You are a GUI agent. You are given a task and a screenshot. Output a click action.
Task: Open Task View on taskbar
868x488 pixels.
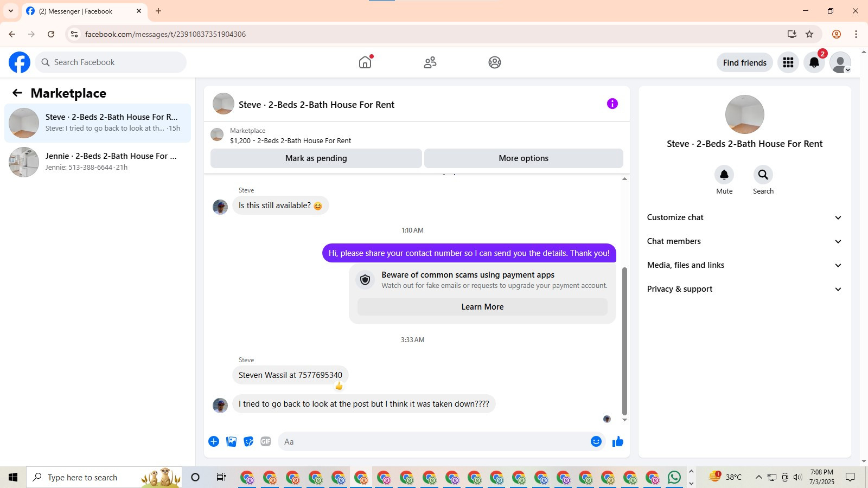(x=221, y=477)
